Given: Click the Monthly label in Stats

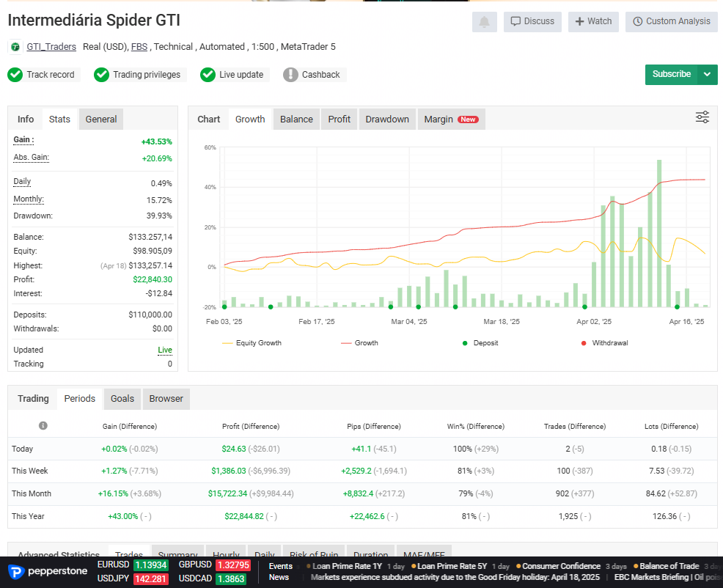Looking at the screenshot, I should pyautogui.click(x=29, y=199).
